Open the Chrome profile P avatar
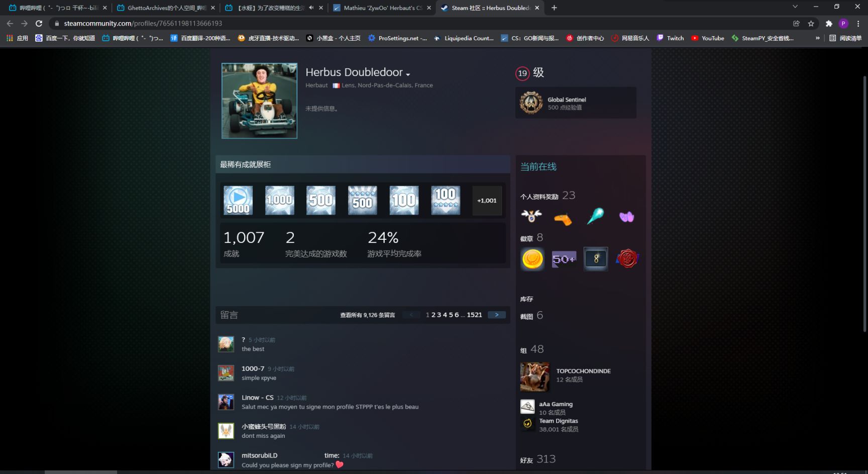 pos(843,23)
